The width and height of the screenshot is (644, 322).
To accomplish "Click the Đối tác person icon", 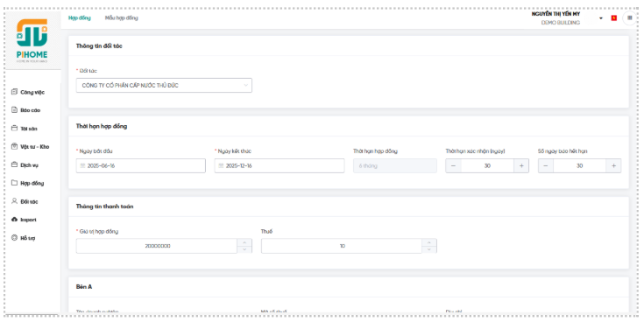I will (x=14, y=201).
